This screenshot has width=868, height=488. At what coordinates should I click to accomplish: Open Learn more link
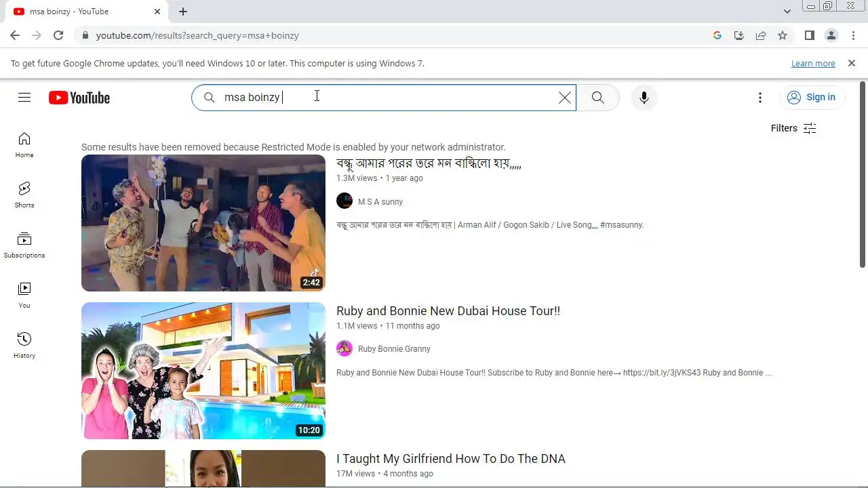coord(813,64)
